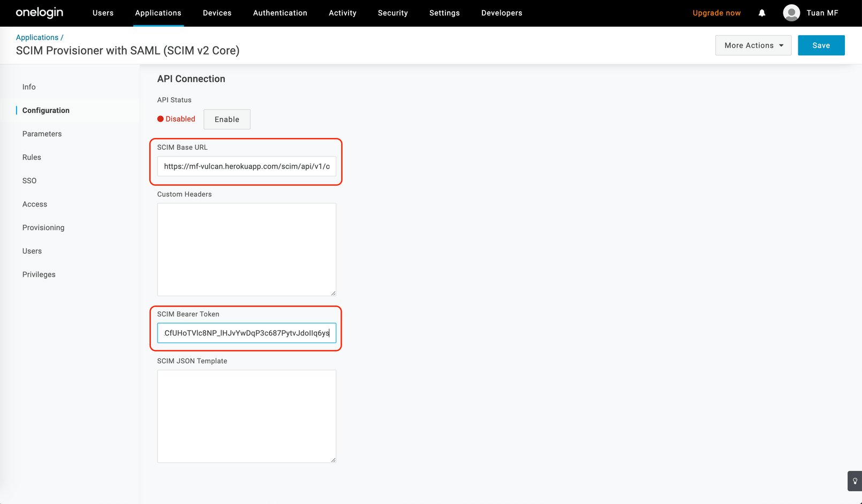The image size is (862, 504).
Task: Open the Devices menu
Action: (x=217, y=13)
